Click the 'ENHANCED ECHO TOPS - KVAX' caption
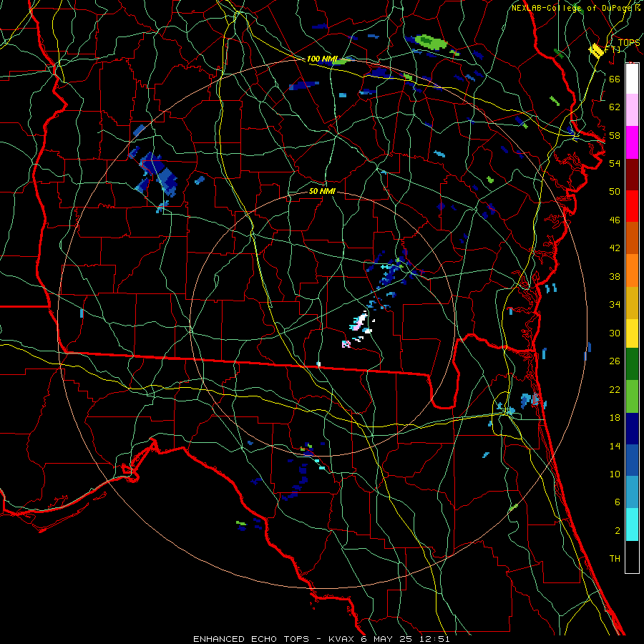Image resolution: width=644 pixels, height=644 pixels. tap(274, 639)
